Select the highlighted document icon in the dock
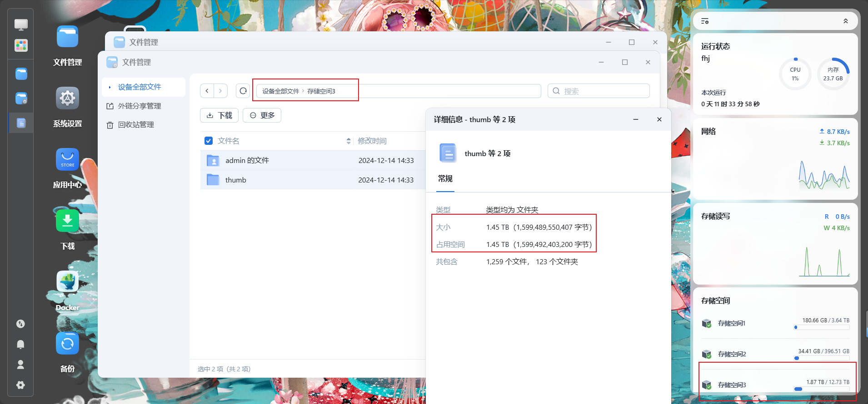The height and width of the screenshot is (404, 868). pos(21,123)
